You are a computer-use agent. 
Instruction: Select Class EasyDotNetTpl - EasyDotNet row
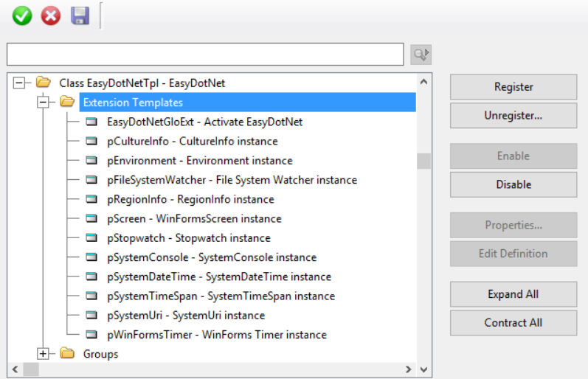(142, 83)
